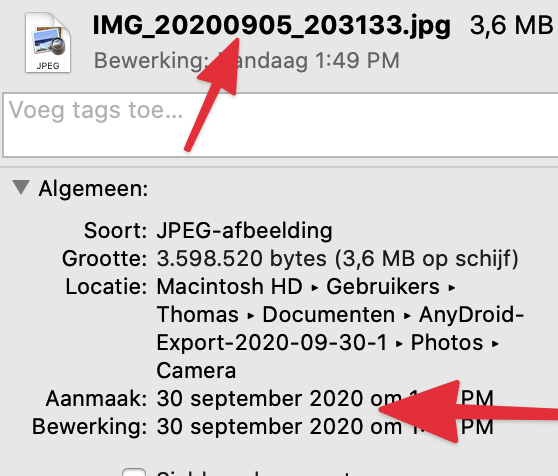Click the 3,6 MB size in header
558x476 pixels.
click(x=511, y=26)
